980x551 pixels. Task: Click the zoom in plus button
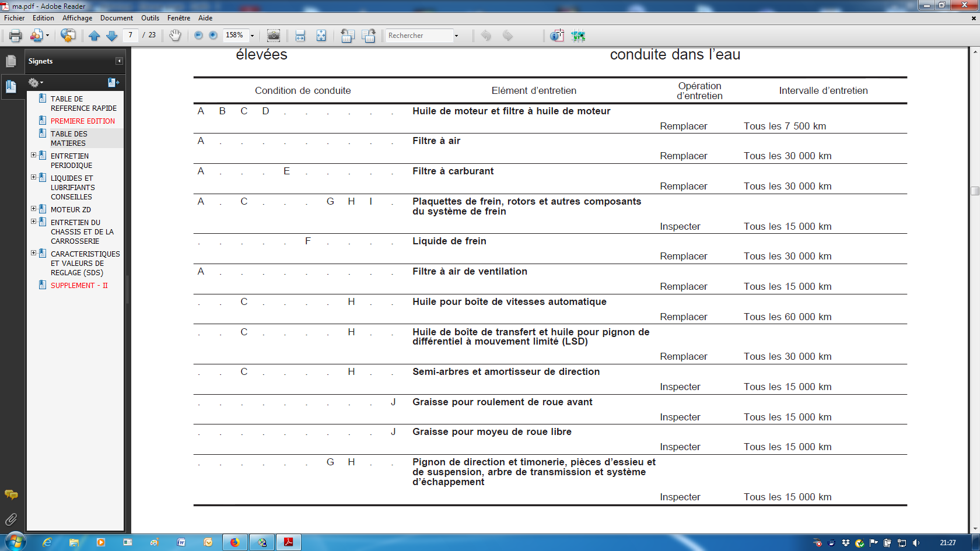213,36
